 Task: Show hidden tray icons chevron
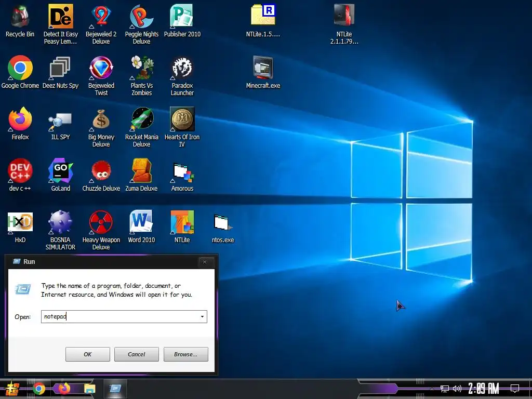click(x=432, y=389)
